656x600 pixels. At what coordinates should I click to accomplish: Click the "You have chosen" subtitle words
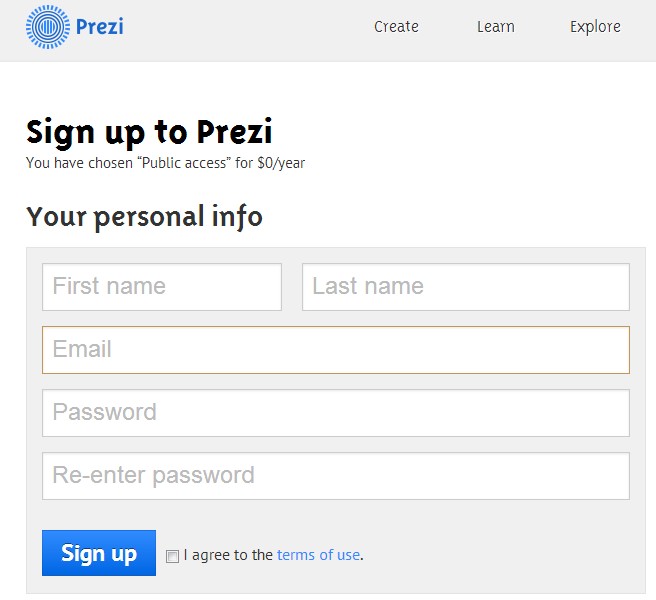tap(79, 163)
